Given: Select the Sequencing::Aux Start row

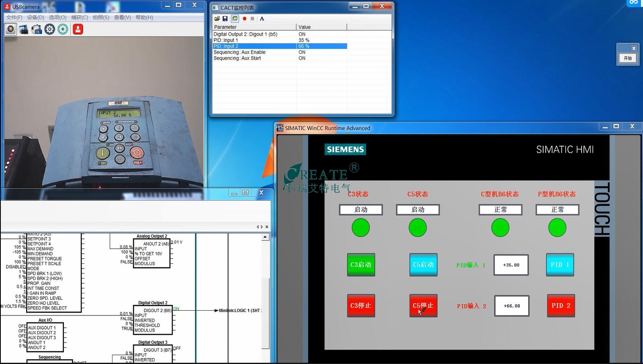Looking at the screenshot, I should [280, 58].
